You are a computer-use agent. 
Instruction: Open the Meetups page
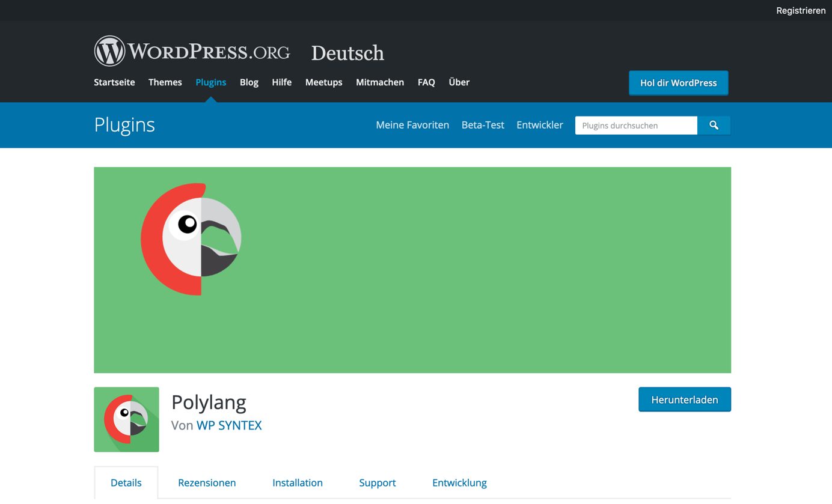(323, 82)
